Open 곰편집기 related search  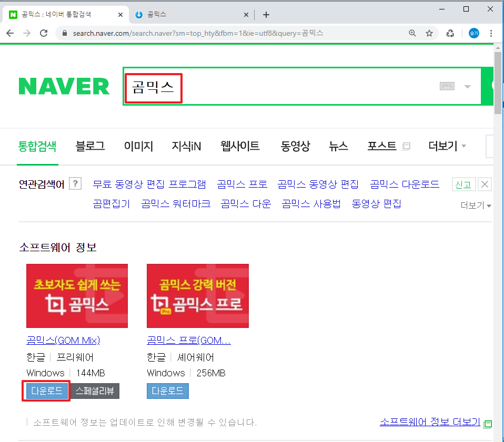pos(111,204)
